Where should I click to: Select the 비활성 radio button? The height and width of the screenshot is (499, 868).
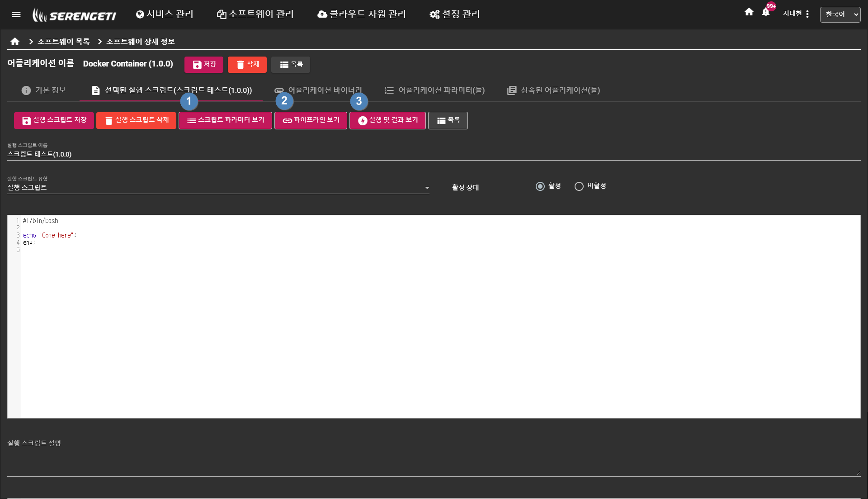point(579,186)
